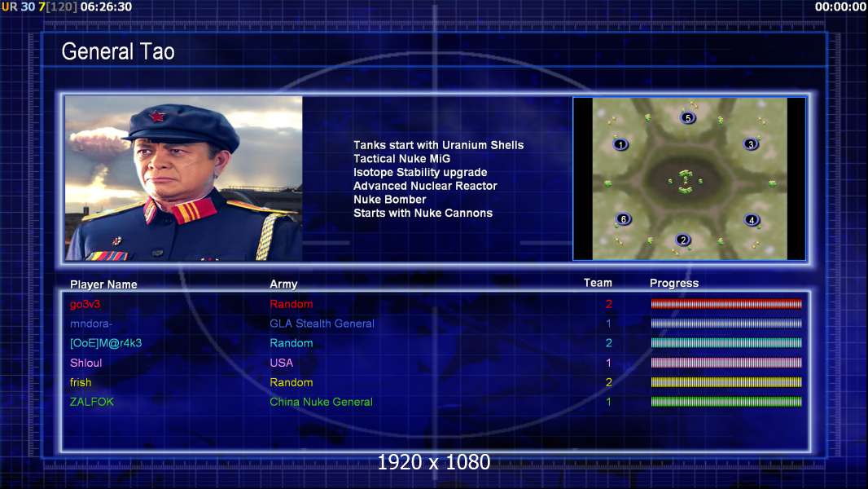Click mndora-'s team number 1

point(608,324)
